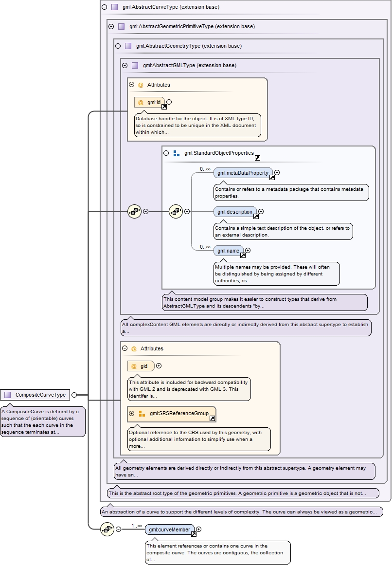The height and width of the screenshot is (566, 392).
Task: Click 'This attribute is included for backward' note
Action: click(x=189, y=389)
